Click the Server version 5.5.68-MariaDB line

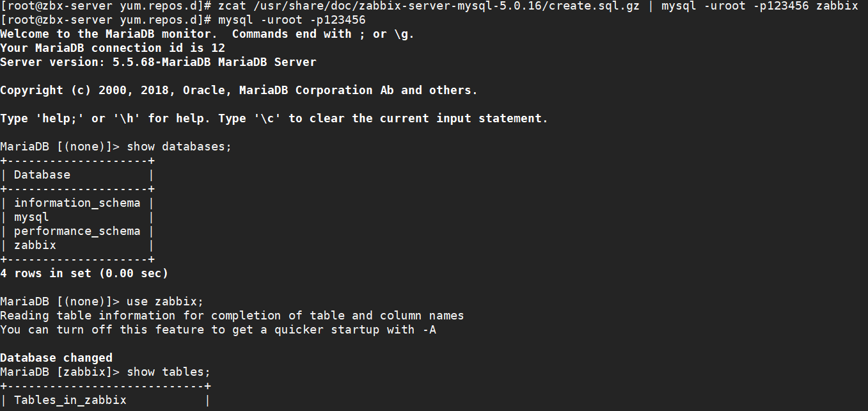tap(158, 62)
